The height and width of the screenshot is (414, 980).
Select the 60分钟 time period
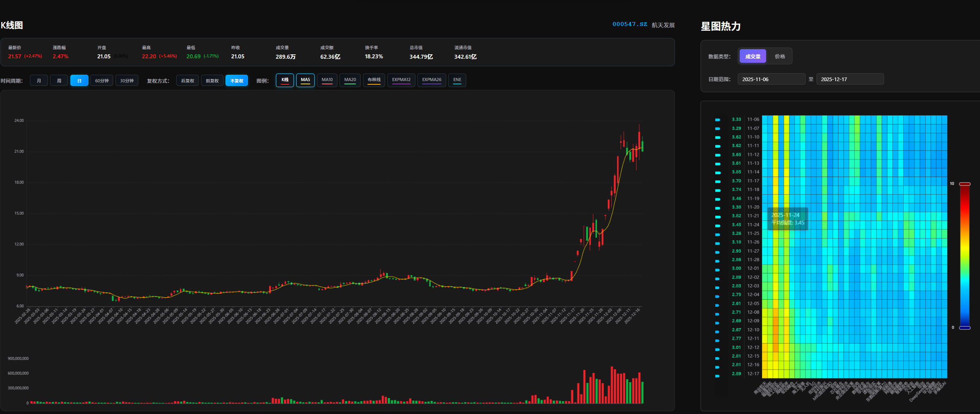[x=102, y=81]
